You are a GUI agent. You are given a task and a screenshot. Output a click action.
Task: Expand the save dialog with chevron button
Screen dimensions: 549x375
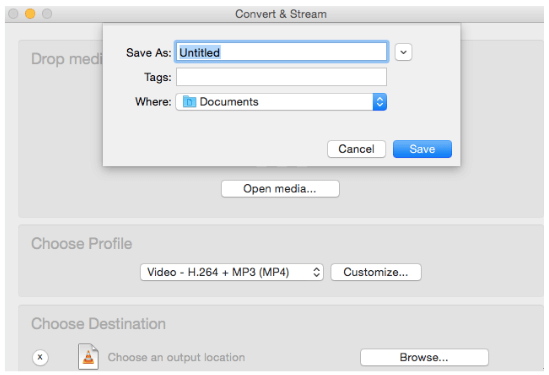click(403, 52)
